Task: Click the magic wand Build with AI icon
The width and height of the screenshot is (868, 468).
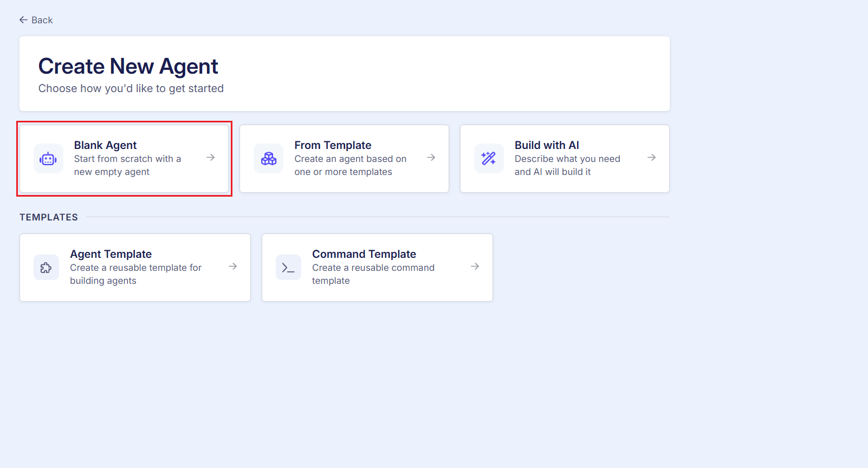Action: pos(489,159)
